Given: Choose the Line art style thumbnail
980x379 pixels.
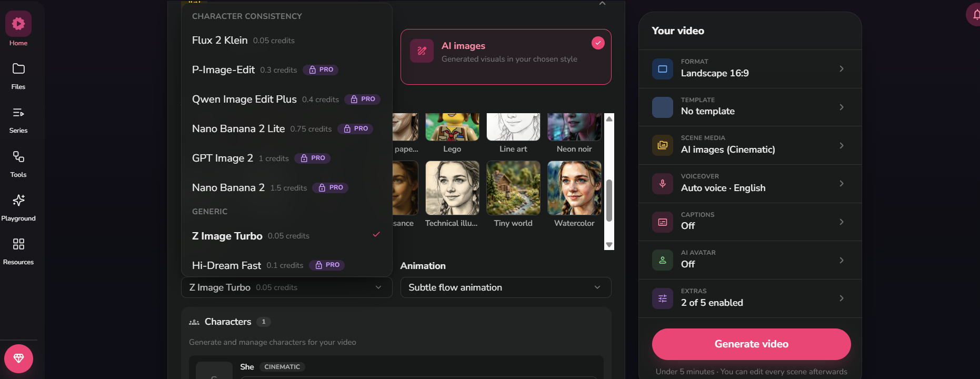Looking at the screenshot, I should click(513, 127).
